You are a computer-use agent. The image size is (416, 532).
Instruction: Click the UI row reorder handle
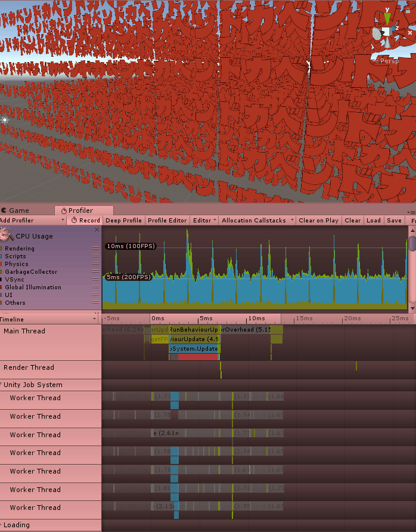[x=95, y=295]
